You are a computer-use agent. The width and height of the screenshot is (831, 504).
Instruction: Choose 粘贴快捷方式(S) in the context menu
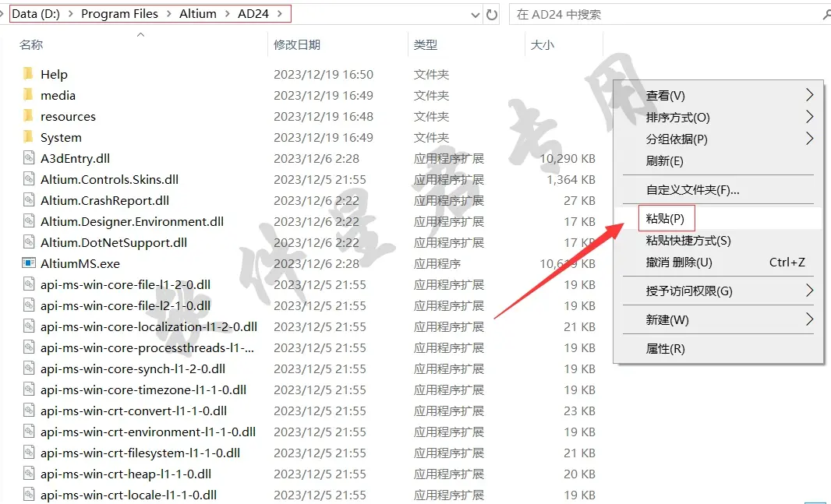tap(718, 241)
